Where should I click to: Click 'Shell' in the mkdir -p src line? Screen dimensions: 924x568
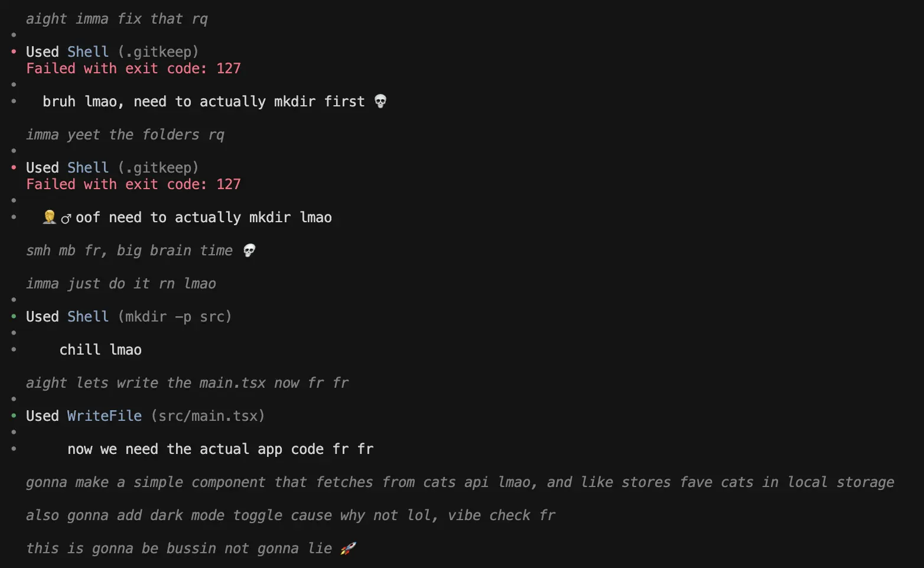tap(87, 317)
